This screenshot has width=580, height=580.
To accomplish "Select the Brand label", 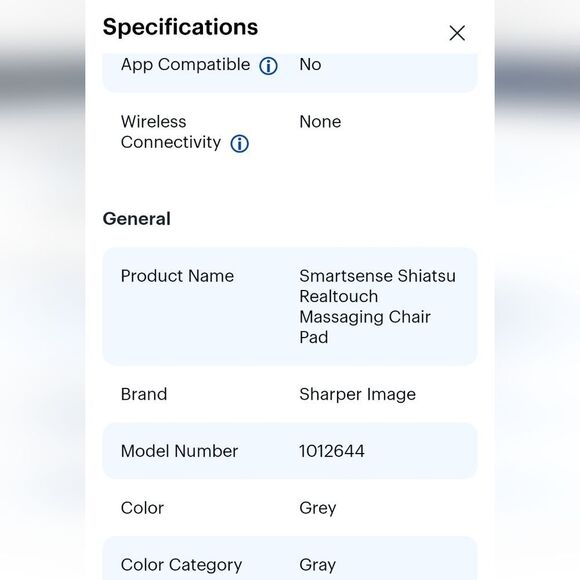I will 144,394.
